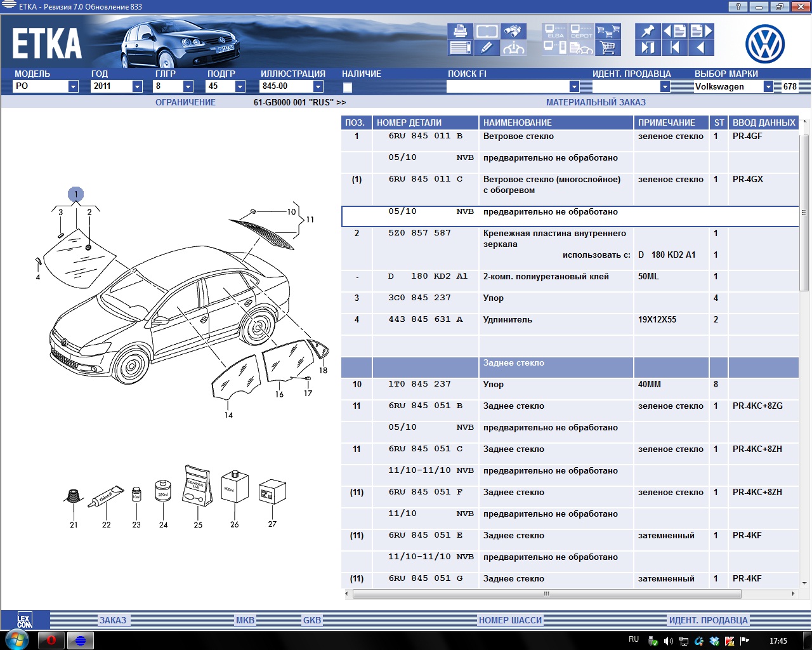812x650 pixels.
Task: Click the pushpin icon
Action: [x=648, y=30]
